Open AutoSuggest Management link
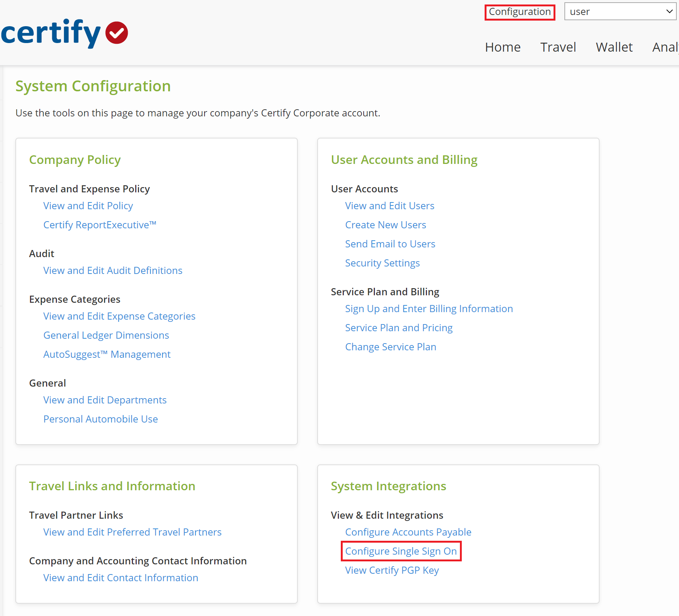Image resolution: width=679 pixels, height=616 pixels. [107, 354]
